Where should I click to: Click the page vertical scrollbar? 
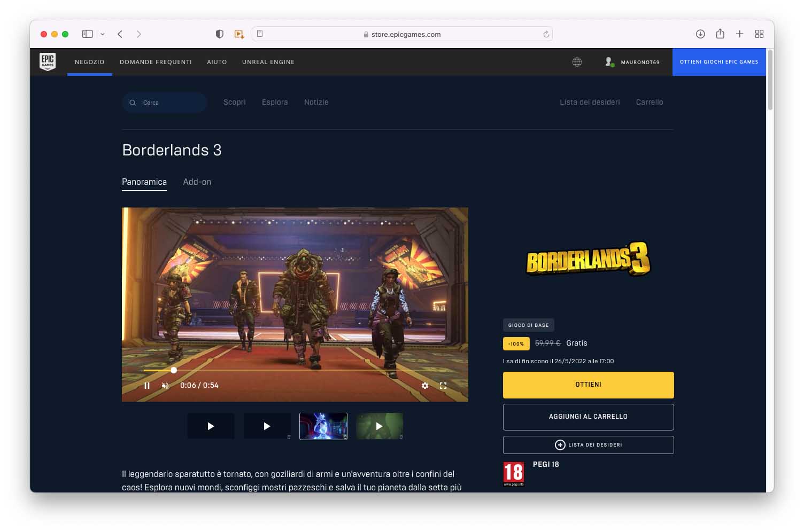770,80
